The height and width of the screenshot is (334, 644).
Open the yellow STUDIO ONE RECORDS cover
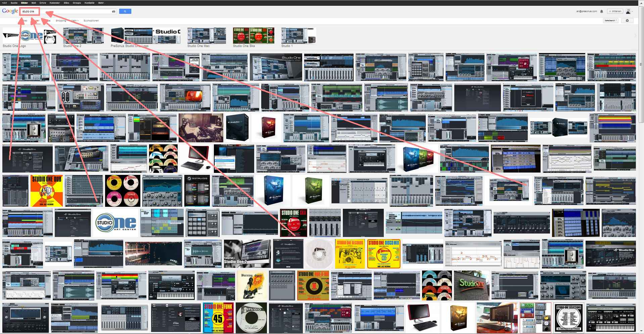click(350, 253)
